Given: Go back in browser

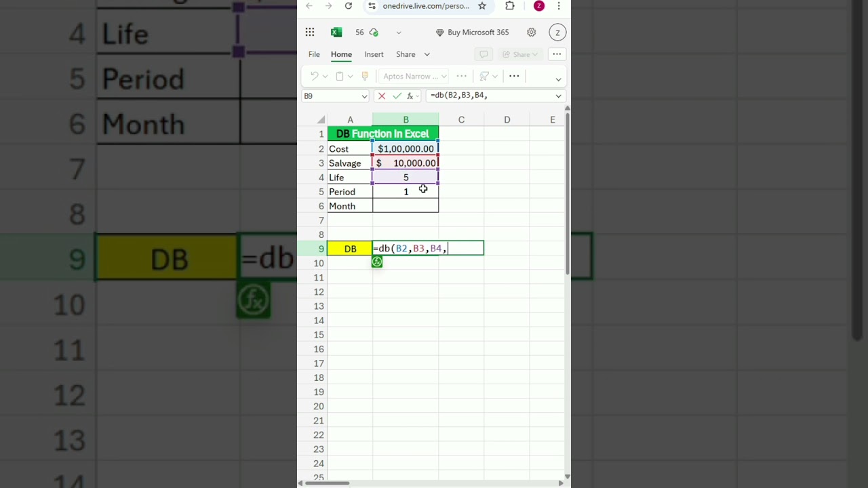Looking at the screenshot, I should tap(309, 6).
